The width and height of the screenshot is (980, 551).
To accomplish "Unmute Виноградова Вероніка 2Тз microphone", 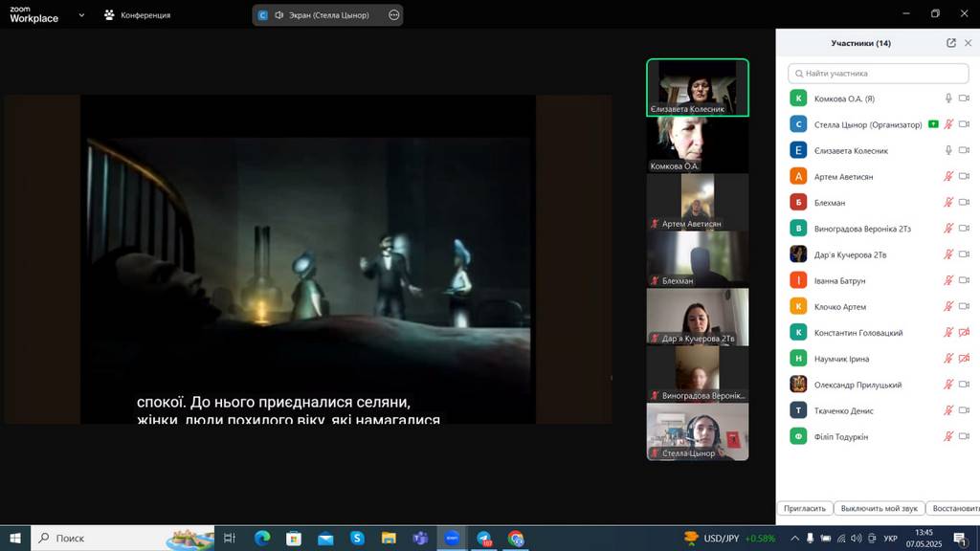I will pyautogui.click(x=948, y=228).
